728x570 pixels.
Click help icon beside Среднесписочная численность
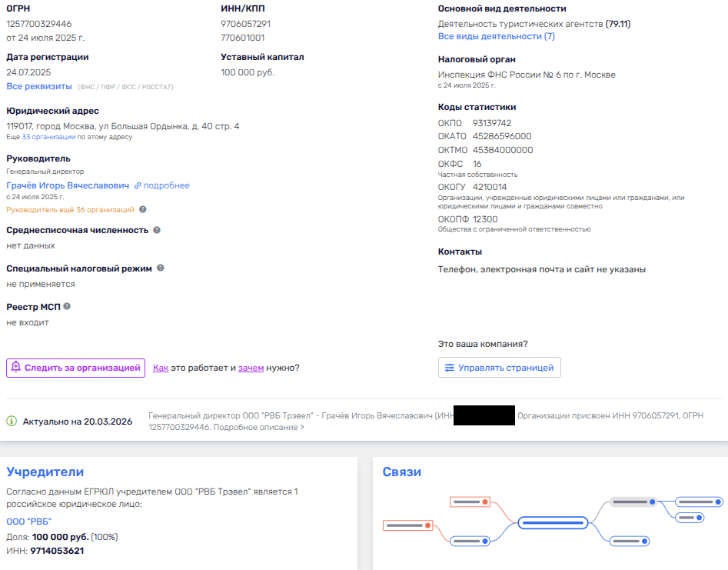(157, 230)
